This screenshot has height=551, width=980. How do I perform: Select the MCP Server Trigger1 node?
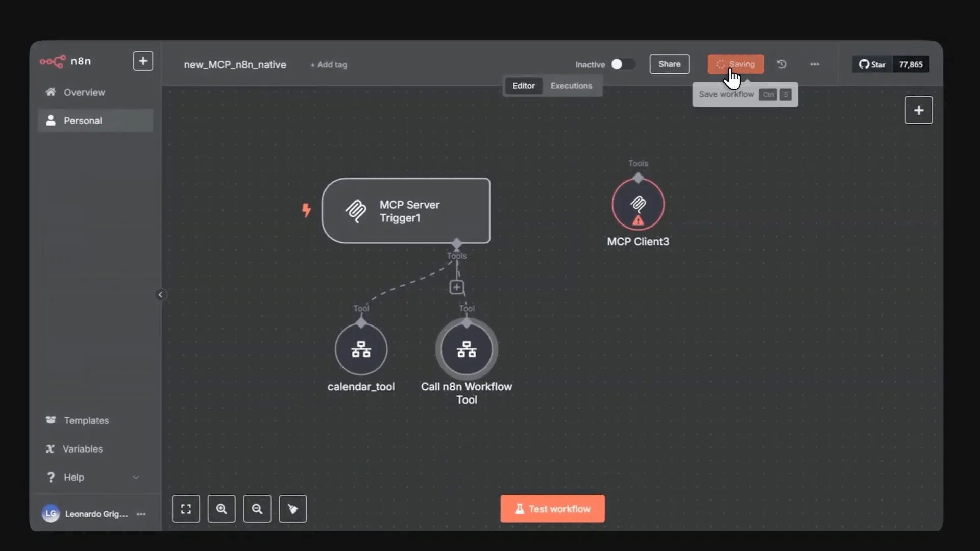[406, 211]
